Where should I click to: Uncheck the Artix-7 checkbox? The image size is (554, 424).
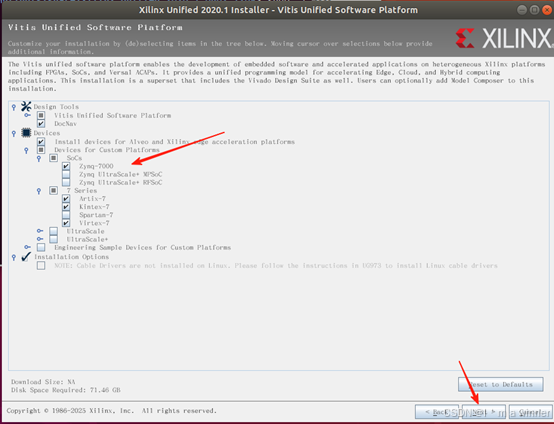(66, 199)
